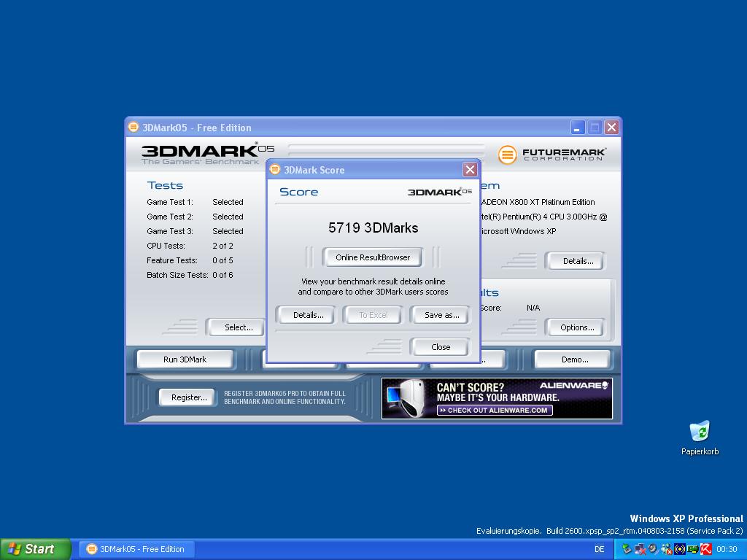Open the Alienware advertisement banner
This screenshot has width=747, height=560.
coord(497,398)
